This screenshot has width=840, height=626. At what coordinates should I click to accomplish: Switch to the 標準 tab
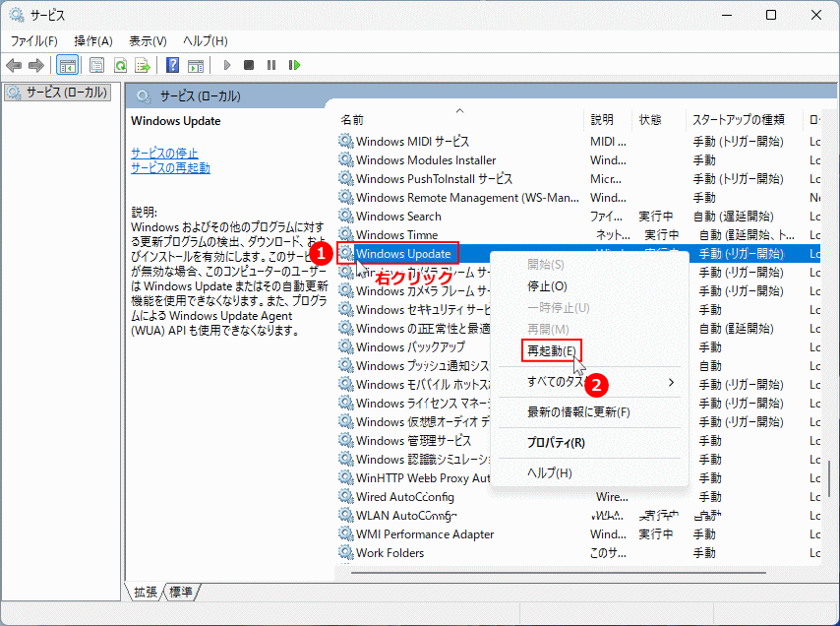181,592
